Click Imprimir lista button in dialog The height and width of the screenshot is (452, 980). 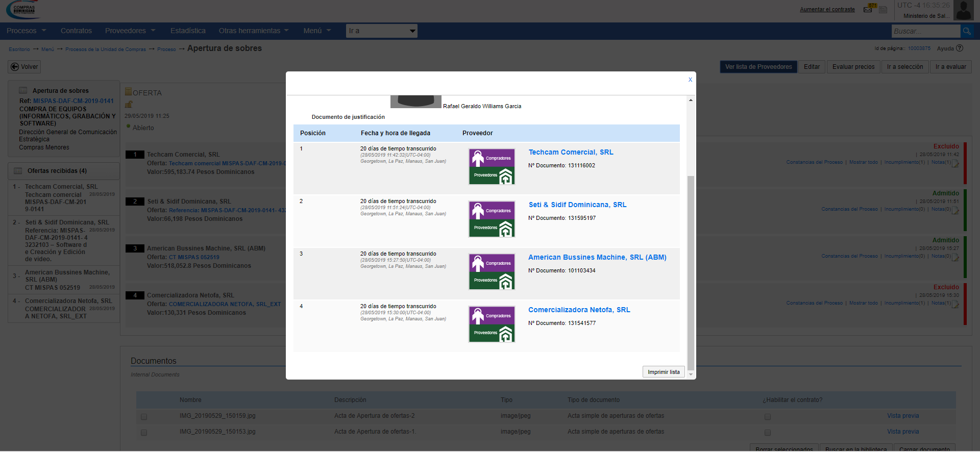point(664,372)
